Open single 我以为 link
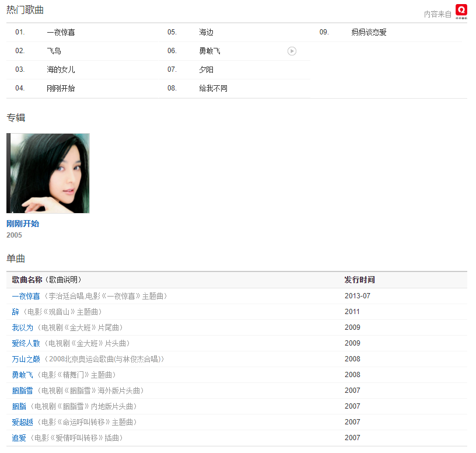The image size is (476, 453). point(23,328)
